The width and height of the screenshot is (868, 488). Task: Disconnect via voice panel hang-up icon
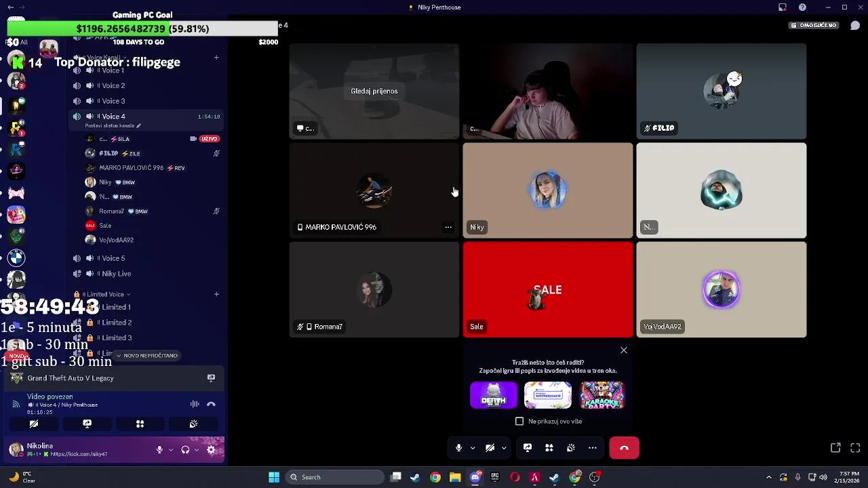[211, 404]
